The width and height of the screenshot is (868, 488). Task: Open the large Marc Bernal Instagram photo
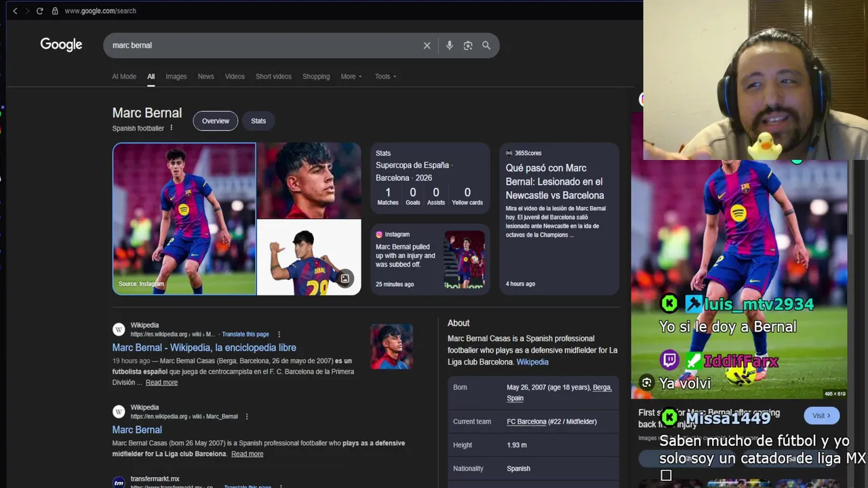[184, 219]
